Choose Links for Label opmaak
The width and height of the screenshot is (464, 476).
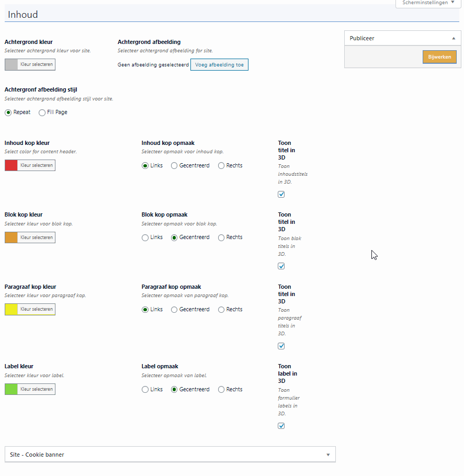(x=145, y=390)
